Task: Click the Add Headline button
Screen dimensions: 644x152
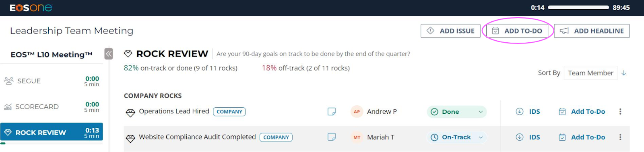Action: pos(592,31)
